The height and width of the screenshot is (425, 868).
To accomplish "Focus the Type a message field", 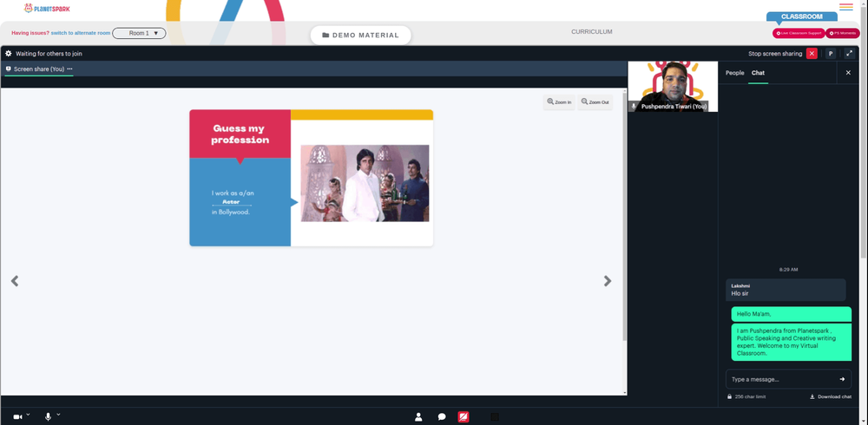I will pos(781,379).
